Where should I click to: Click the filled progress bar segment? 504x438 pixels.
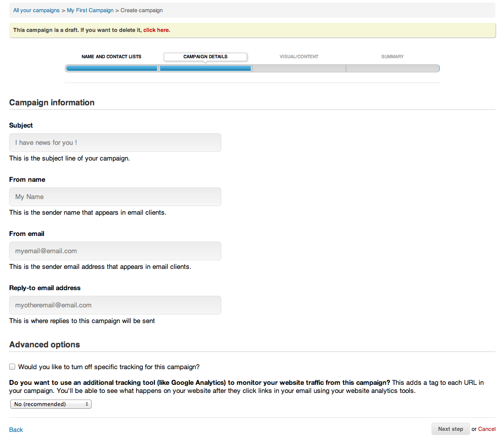[111, 68]
